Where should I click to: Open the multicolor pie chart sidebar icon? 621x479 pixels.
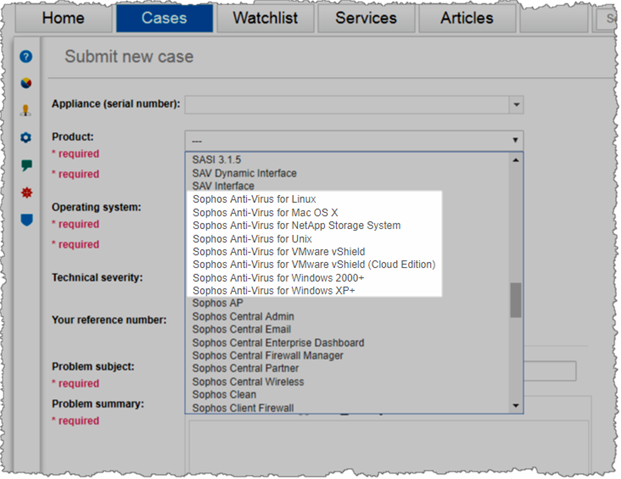(26, 83)
